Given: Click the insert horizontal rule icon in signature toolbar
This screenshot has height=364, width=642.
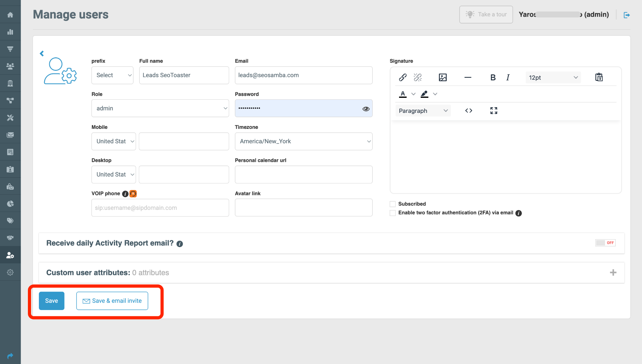Looking at the screenshot, I should (x=467, y=77).
